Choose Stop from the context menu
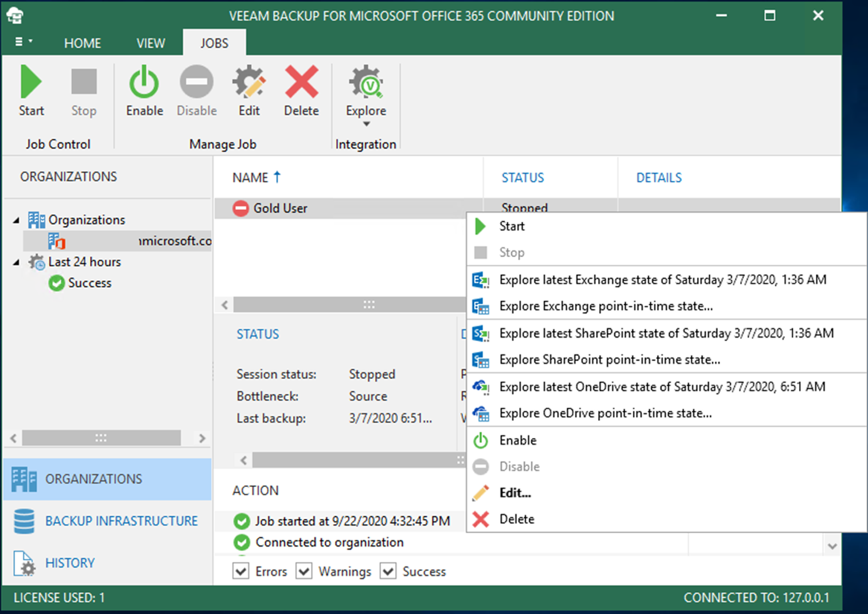Image resolution: width=868 pixels, height=614 pixels. (x=666, y=252)
